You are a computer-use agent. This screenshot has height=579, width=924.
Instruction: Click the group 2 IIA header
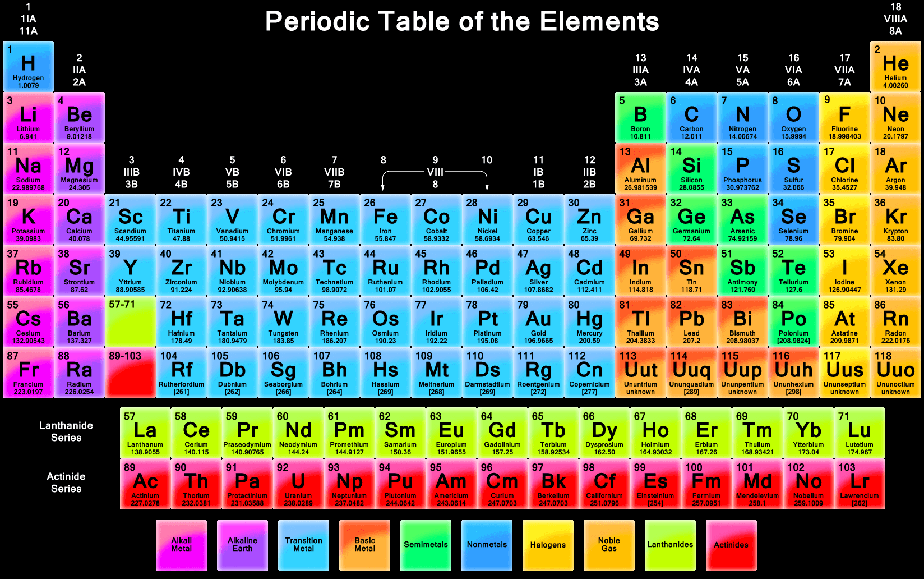(x=79, y=70)
